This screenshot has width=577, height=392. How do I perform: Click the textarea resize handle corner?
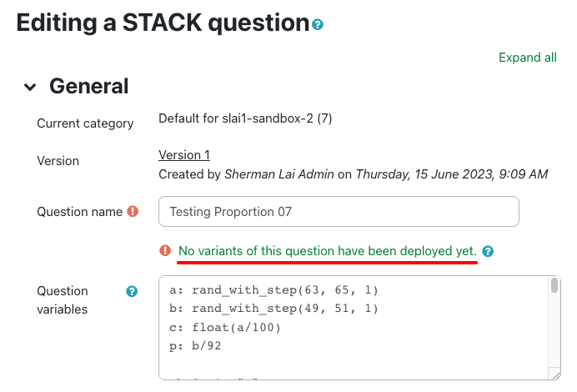554,374
